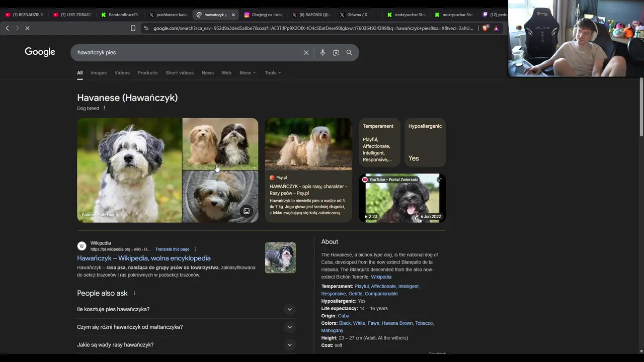Open the Brave Rewards triangle icon

click(496, 28)
